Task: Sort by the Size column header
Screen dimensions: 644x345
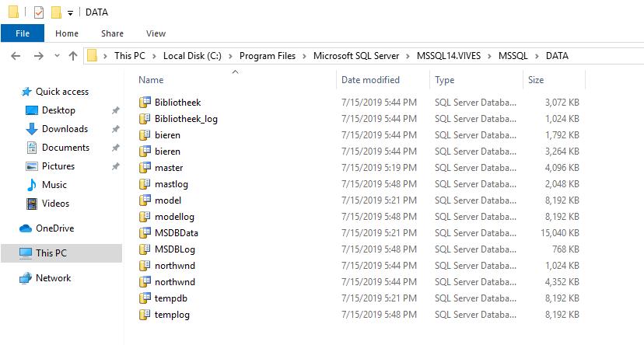Action: pos(536,80)
